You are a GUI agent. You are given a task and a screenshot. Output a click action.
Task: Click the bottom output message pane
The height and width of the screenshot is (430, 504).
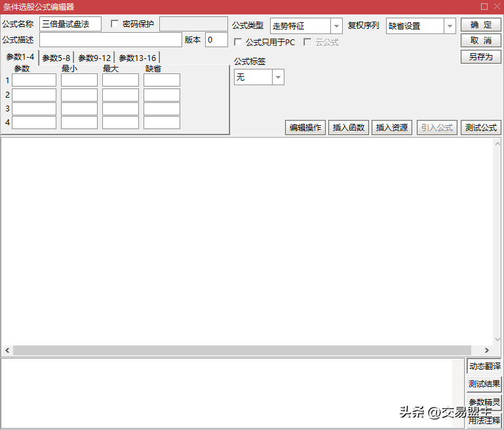point(233,393)
